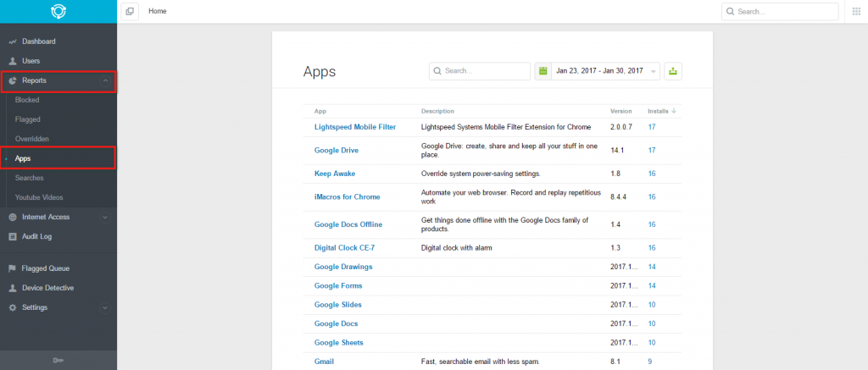
Task: Open the Google Drive app link
Action: point(337,151)
